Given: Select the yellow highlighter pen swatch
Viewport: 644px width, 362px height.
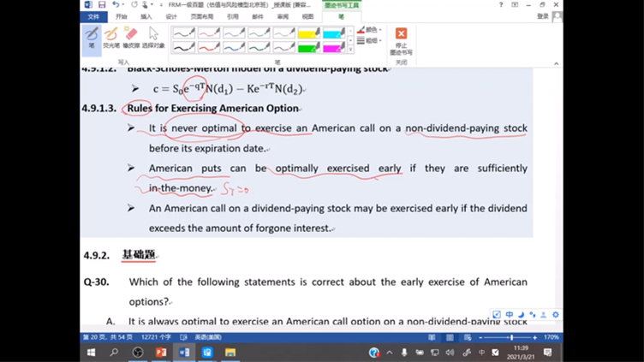Looking at the screenshot, I should click(308, 33).
